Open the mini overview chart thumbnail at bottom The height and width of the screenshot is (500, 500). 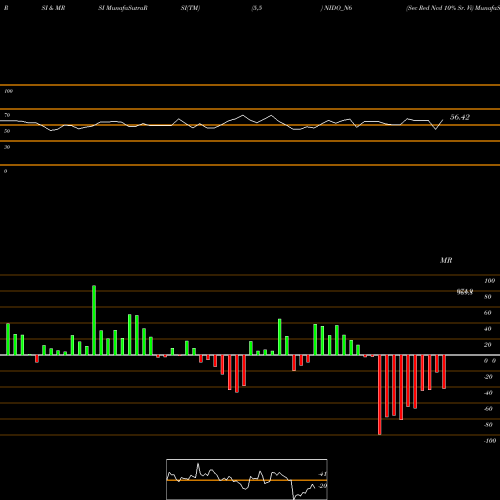247,479
